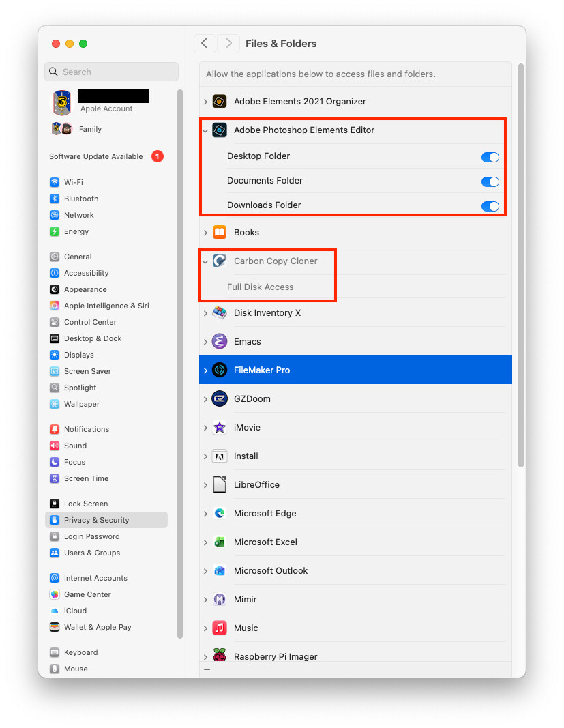This screenshot has width=564, height=728.
Task: Click the Microsoft Edge icon
Action: click(x=219, y=513)
